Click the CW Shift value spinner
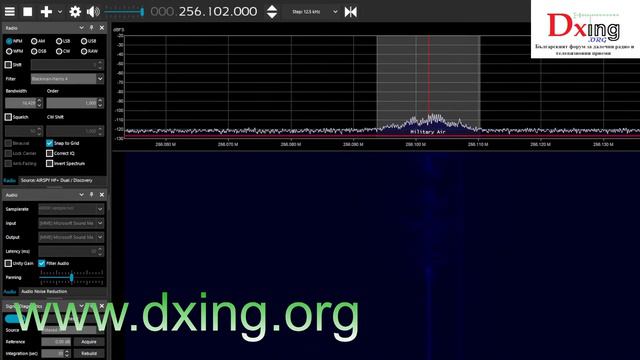Screen dimensions: 640x360 tap(75, 131)
